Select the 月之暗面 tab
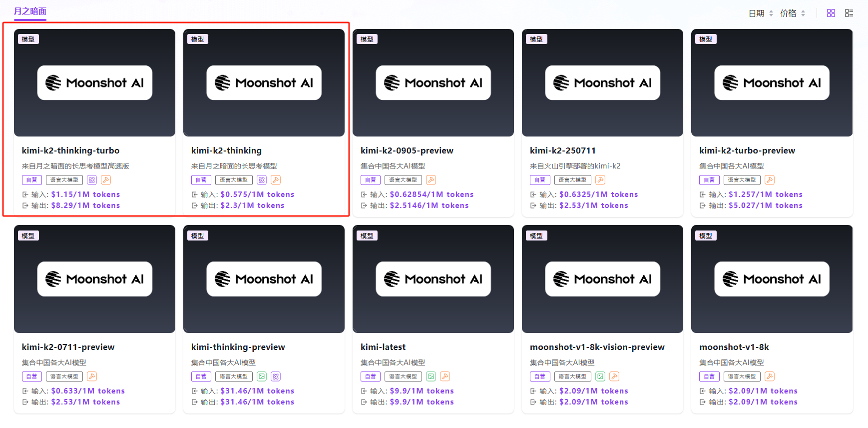This screenshot has width=868, height=428. (30, 11)
